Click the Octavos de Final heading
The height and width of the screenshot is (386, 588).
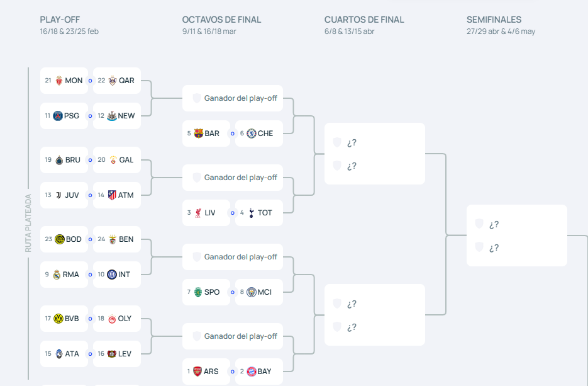221,20
